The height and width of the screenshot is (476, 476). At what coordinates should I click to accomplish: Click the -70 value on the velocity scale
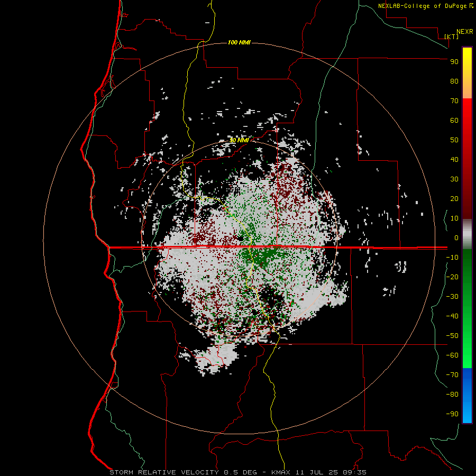[452, 375]
